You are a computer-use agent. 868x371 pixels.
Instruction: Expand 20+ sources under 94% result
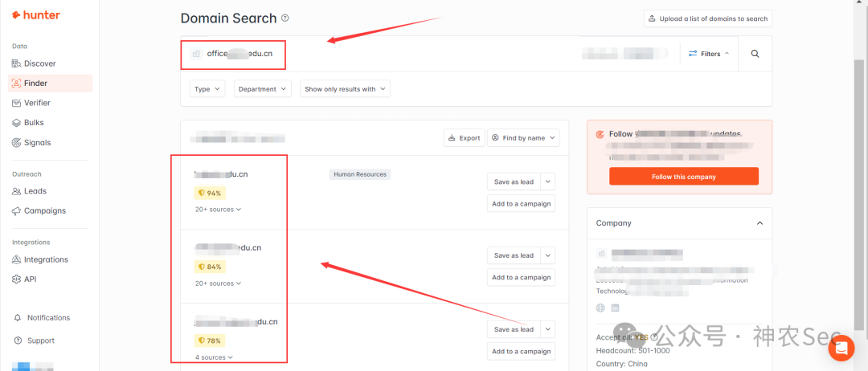click(x=218, y=210)
